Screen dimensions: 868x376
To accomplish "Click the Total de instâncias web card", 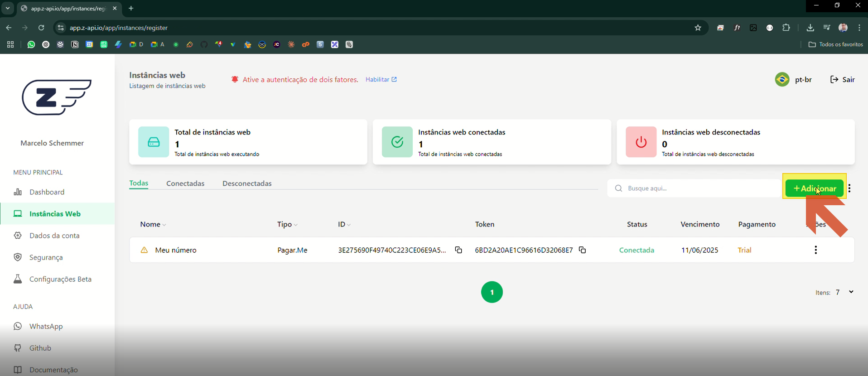I will 248,142.
